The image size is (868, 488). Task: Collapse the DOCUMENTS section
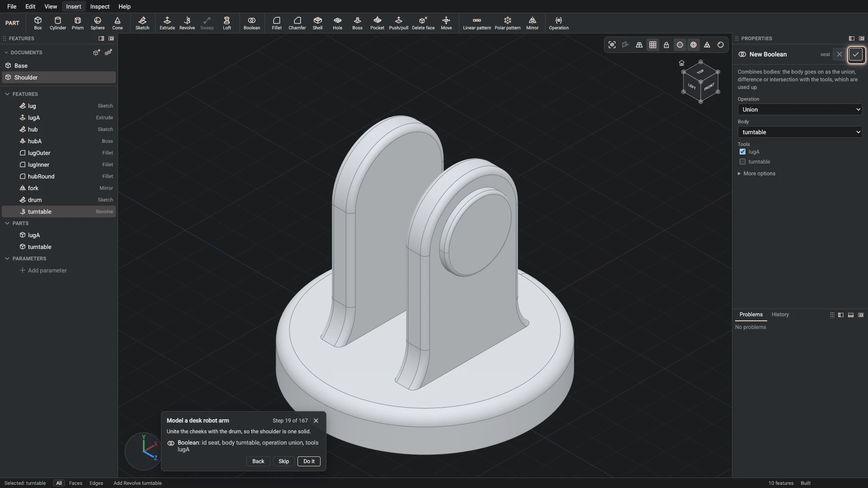[x=6, y=52]
